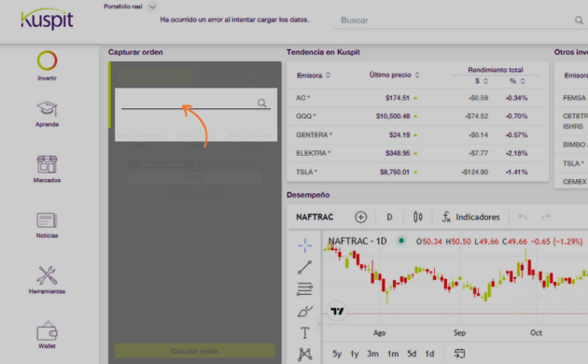Viewport: 588px width, 364px height.
Task: Undo last chart action arrow
Action: [x=523, y=217]
